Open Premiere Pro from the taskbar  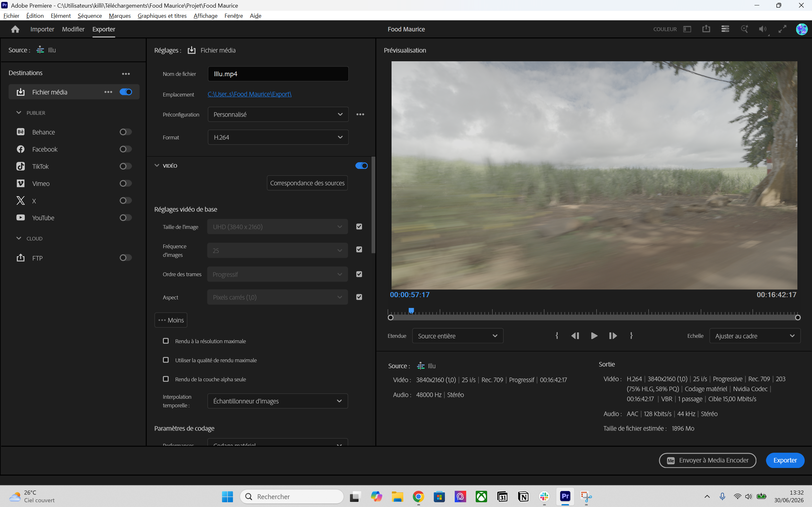[565, 496]
